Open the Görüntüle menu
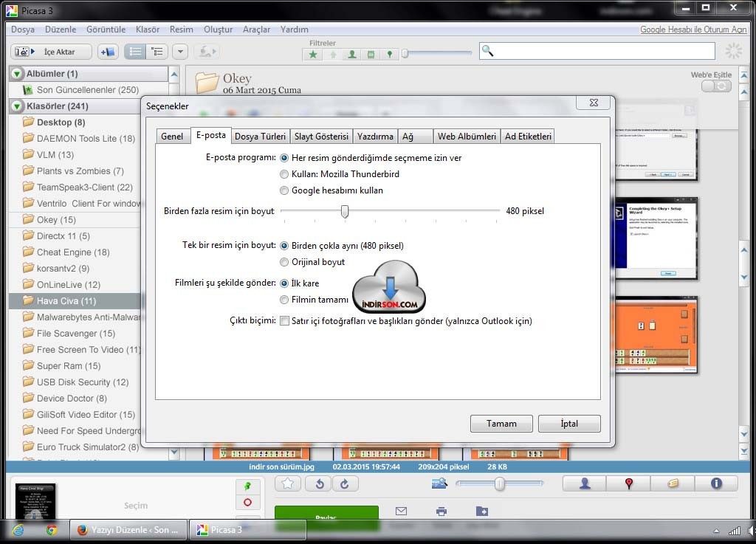 pyautogui.click(x=106, y=30)
